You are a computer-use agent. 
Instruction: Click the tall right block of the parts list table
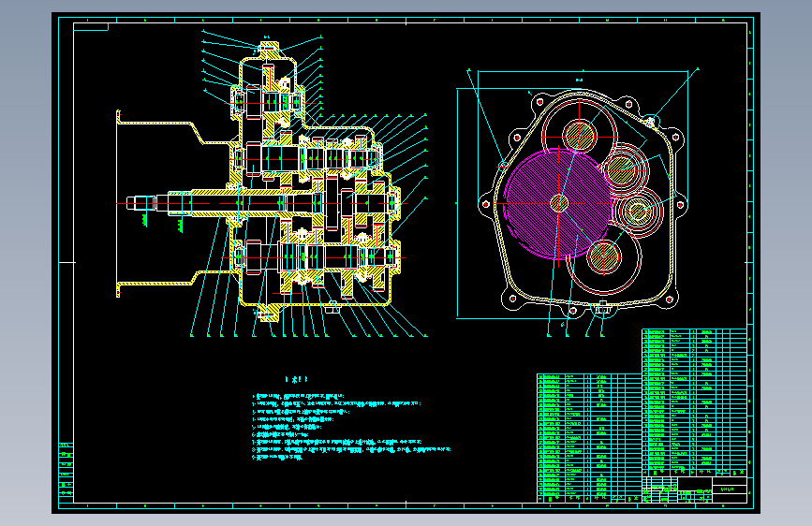694,402
